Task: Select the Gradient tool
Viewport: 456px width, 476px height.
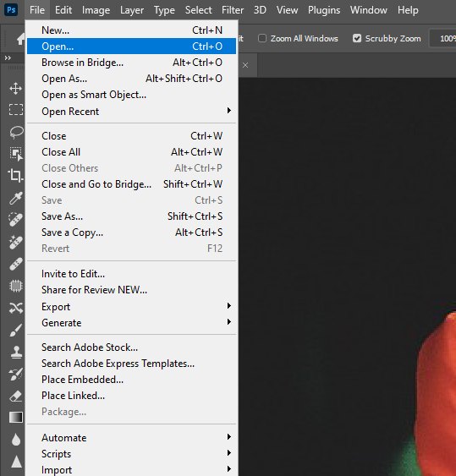Action: click(x=16, y=417)
